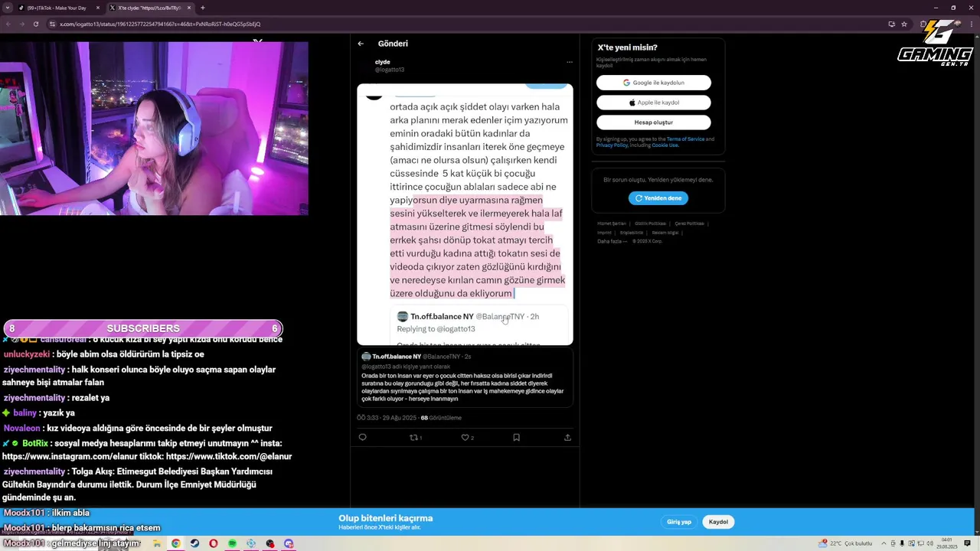Screen dimensions: 980x551
Task: Bookmark this page with the star icon
Action: tap(904, 24)
